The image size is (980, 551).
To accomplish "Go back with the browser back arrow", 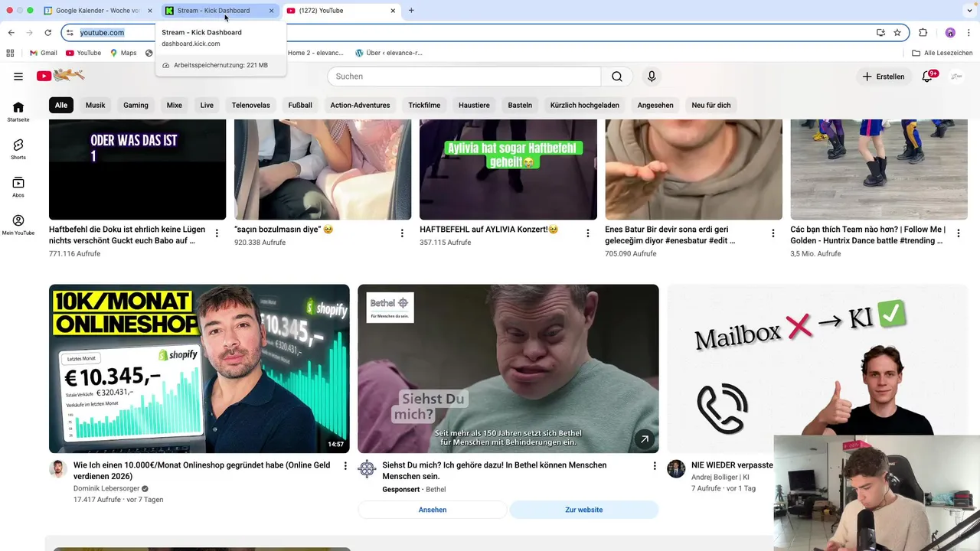I will point(11,33).
